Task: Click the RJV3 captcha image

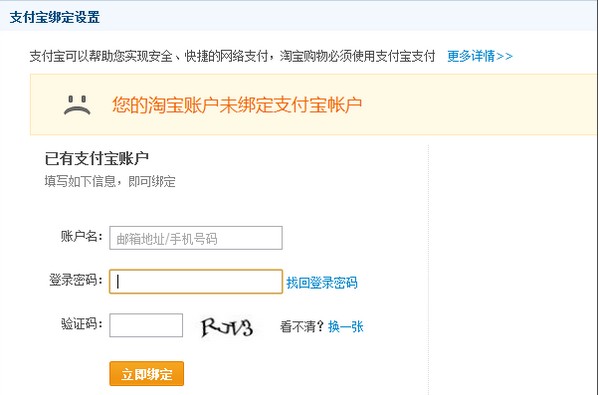Action: coord(227,327)
